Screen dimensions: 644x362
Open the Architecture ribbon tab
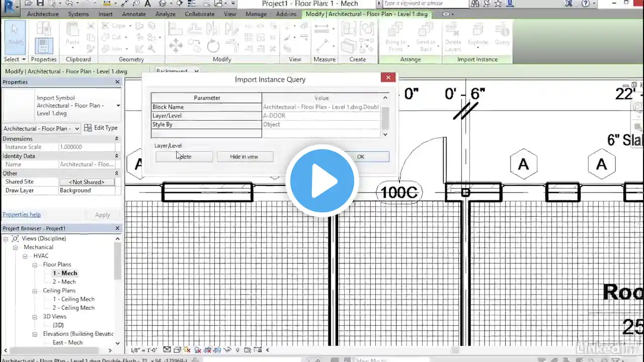(x=43, y=14)
